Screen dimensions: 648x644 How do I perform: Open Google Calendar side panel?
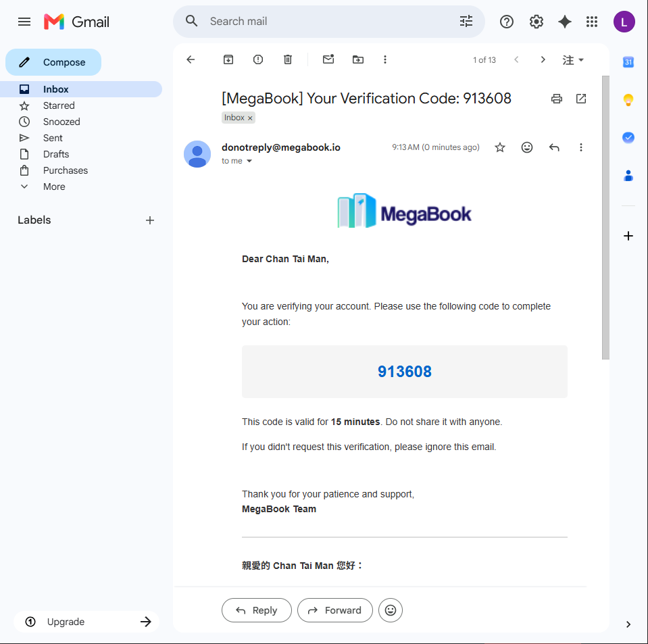628,62
